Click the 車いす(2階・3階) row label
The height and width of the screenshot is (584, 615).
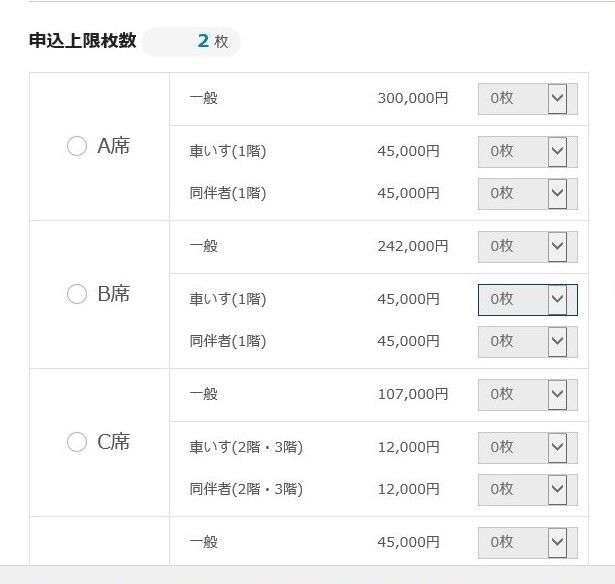pos(246,447)
